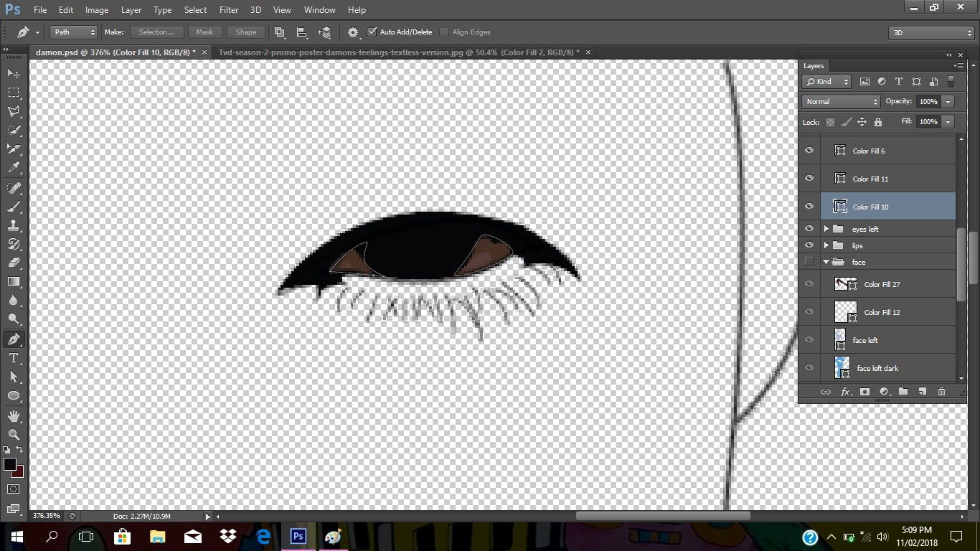The image size is (980, 551).
Task: Select the Horizontal Type tool
Action: [14, 358]
